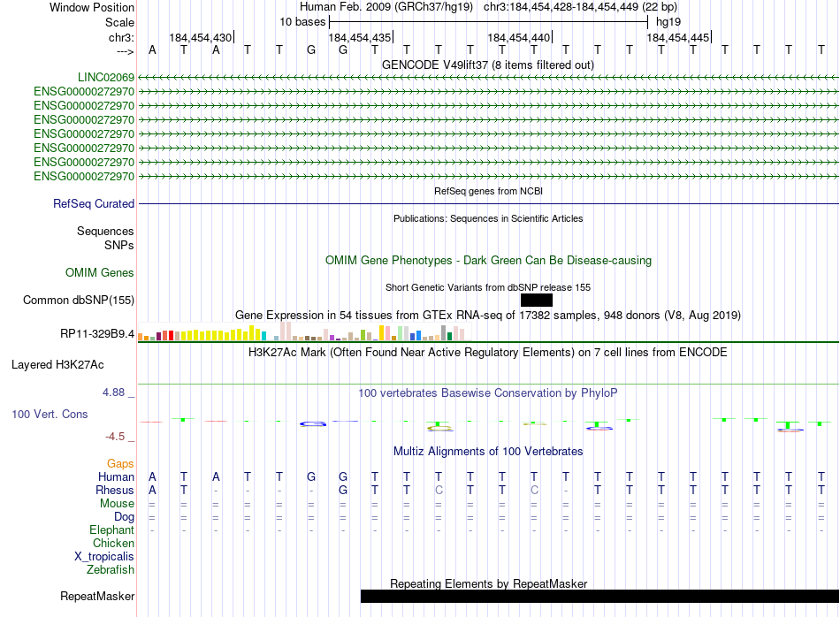The width and height of the screenshot is (840, 617).
Task: Click the RepeatMasker track label
Action: (x=97, y=596)
